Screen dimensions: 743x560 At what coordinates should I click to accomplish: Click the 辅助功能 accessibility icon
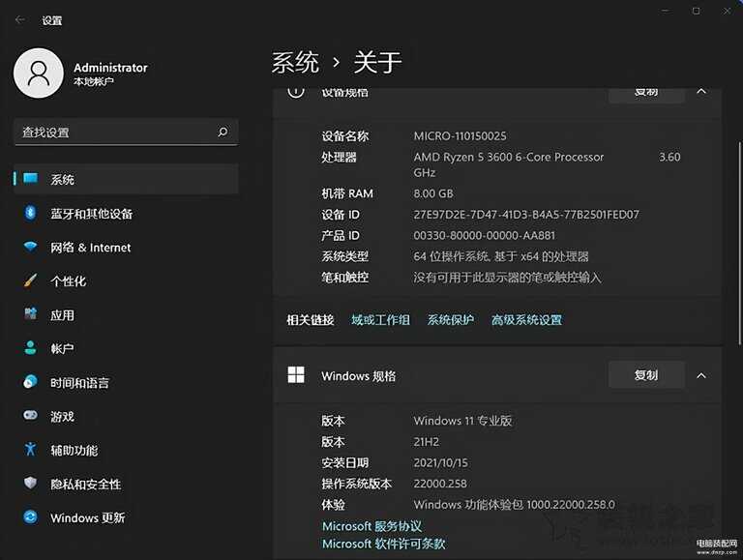[x=30, y=450]
